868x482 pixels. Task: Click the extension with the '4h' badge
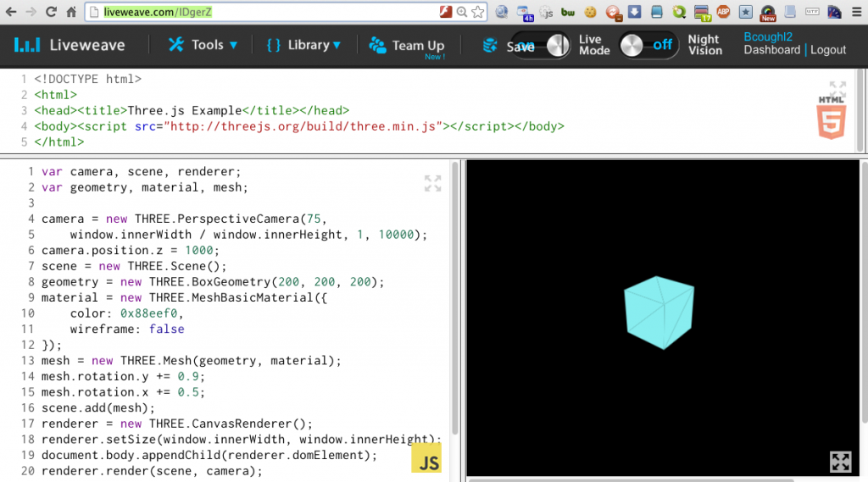click(x=524, y=14)
